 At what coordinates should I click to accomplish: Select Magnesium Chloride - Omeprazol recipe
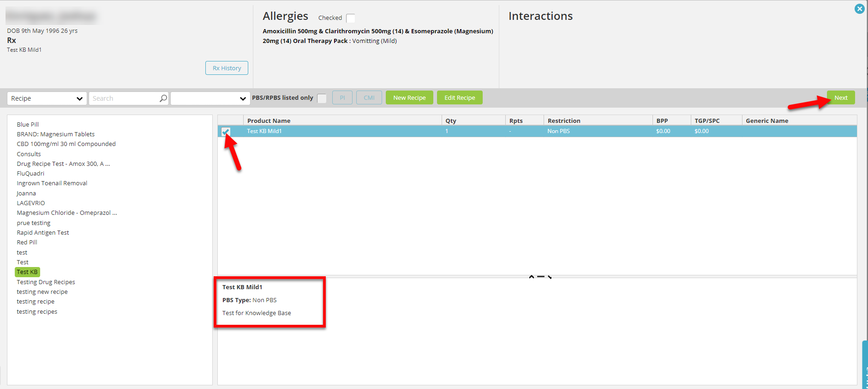tap(67, 213)
